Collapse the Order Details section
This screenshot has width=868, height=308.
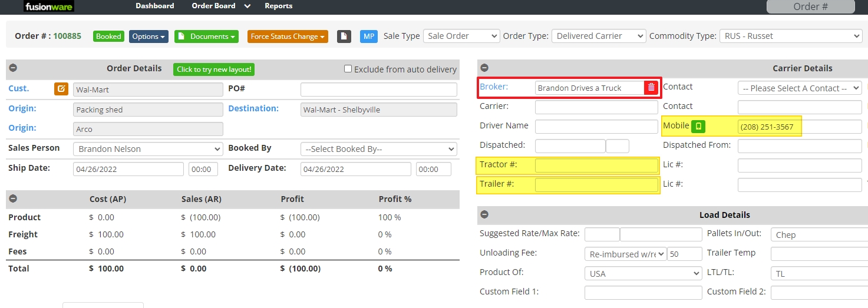point(13,68)
